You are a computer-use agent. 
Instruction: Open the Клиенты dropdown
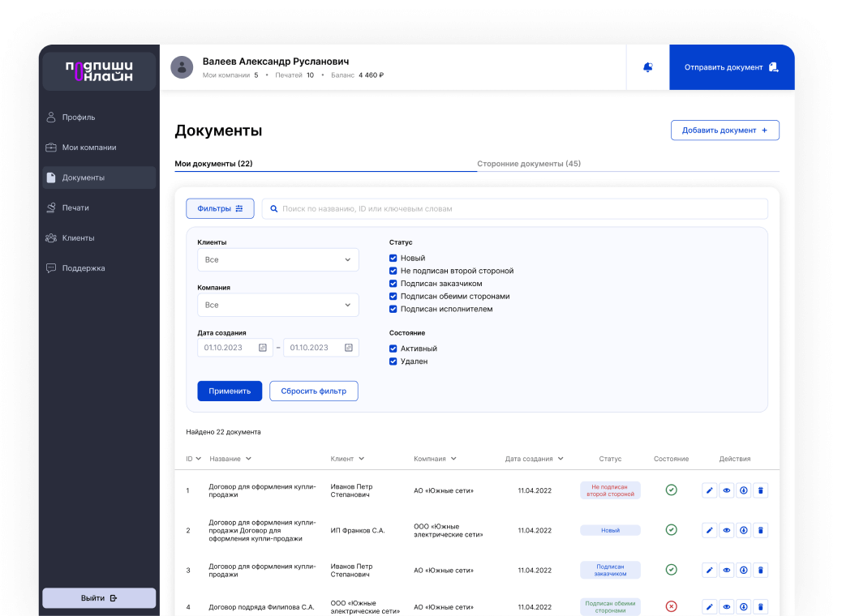tap(277, 259)
